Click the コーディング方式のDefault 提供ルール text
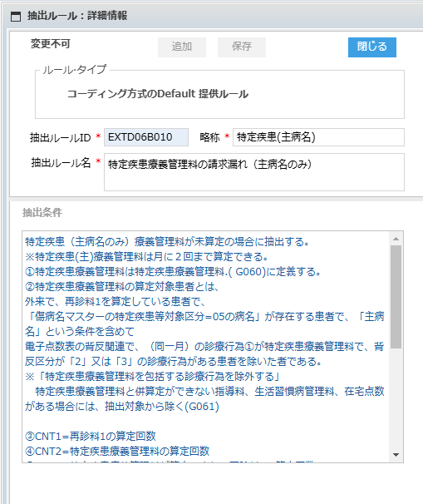 (158, 94)
